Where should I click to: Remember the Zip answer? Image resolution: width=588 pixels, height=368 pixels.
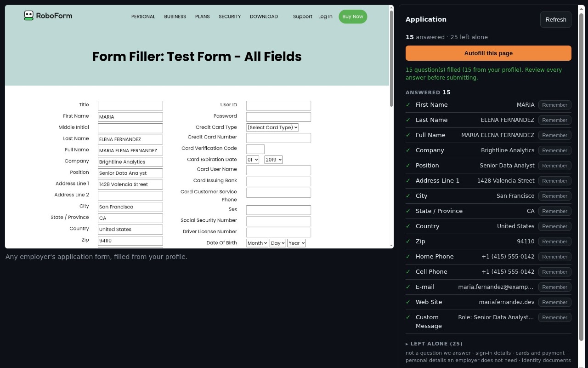point(554,241)
